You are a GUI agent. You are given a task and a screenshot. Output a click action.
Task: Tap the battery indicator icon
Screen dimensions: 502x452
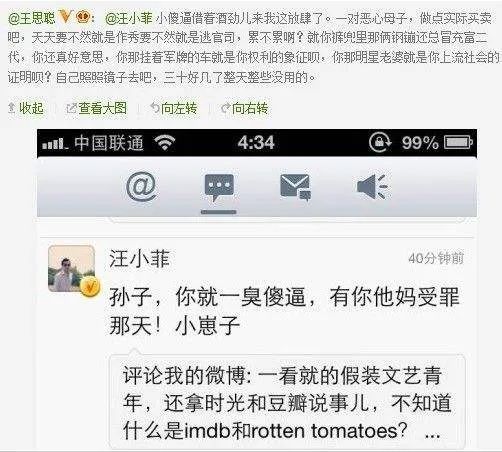459,143
